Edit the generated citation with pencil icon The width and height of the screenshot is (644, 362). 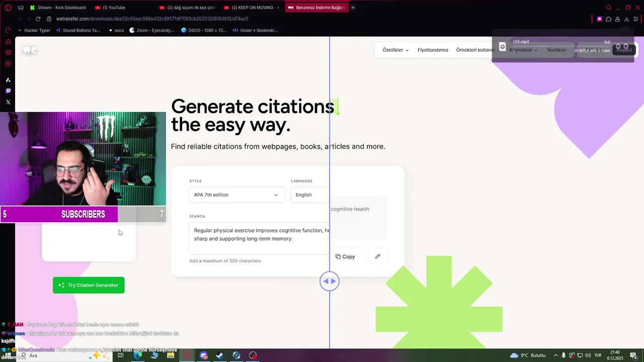[x=377, y=256]
